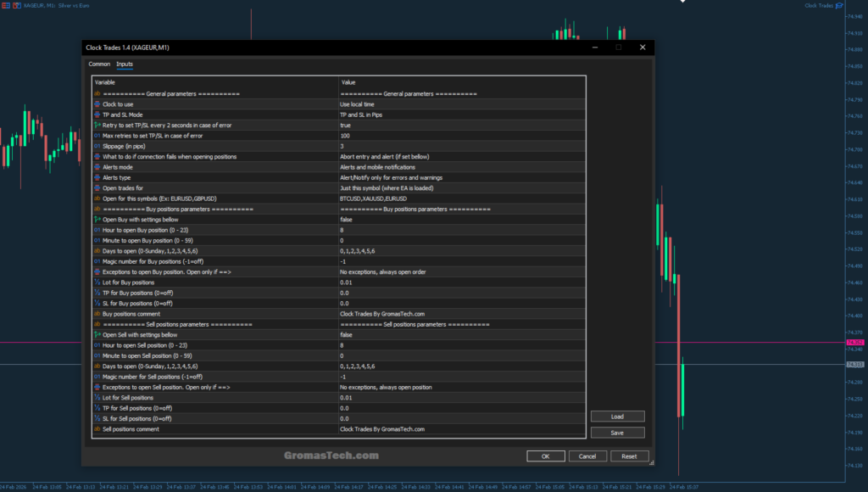Click the enum icon of Open trades for row
Screen dimensions: 868x492
point(97,188)
